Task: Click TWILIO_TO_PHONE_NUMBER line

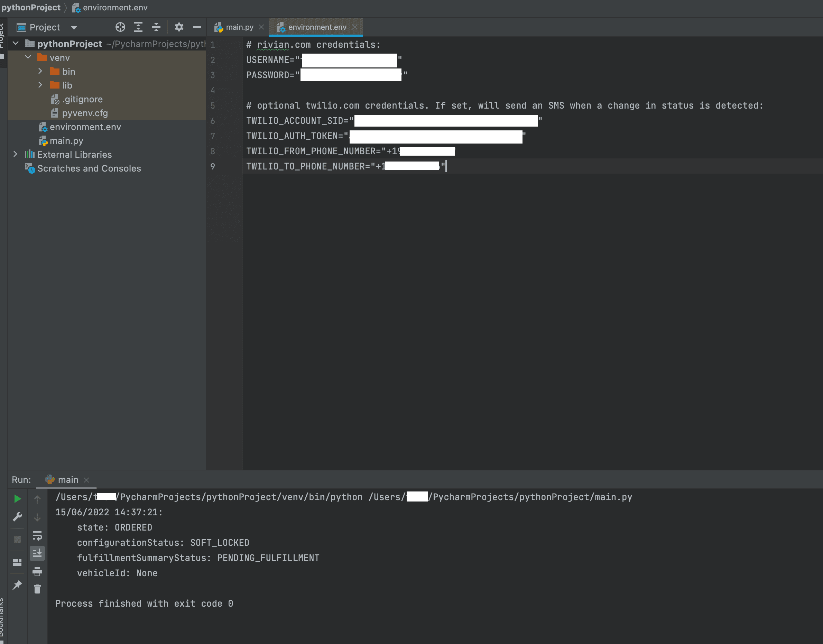Action: 346,166
